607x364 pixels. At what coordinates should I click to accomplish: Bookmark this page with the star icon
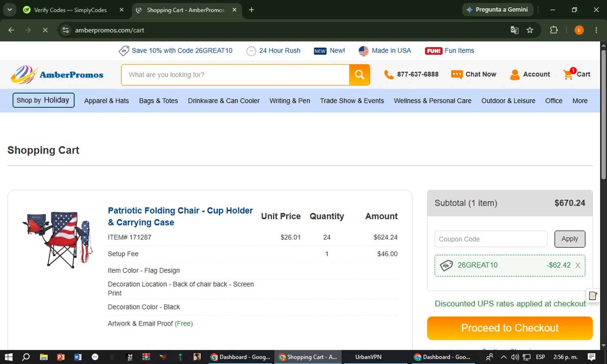point(530,30)
